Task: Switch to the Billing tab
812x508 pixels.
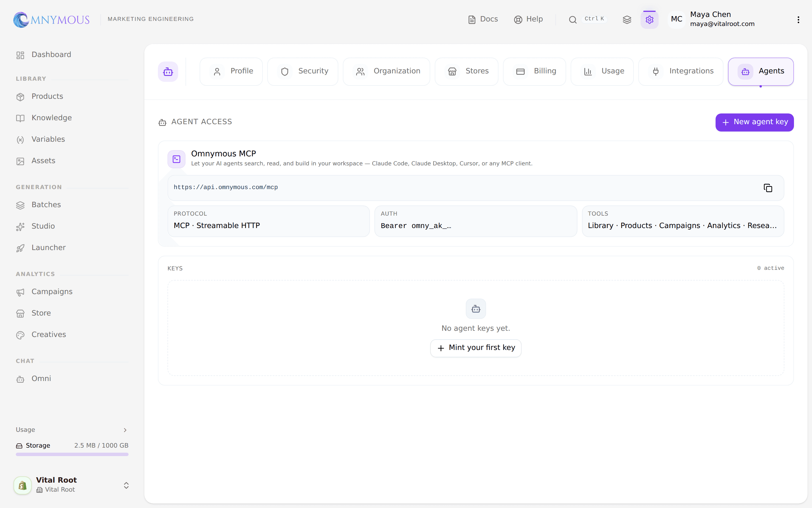Action: [x=535, y=72]
